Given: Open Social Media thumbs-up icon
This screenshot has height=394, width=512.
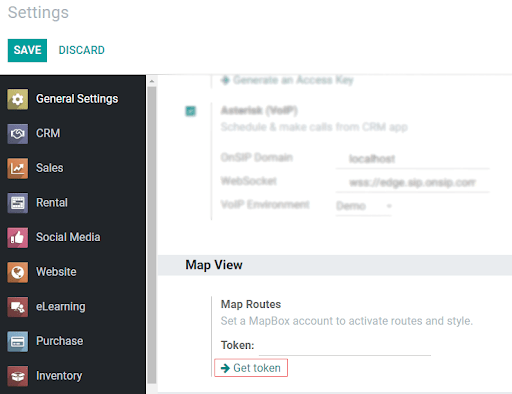Looking at the screenshot, I should pyautogui.click(x=18, y=238).
